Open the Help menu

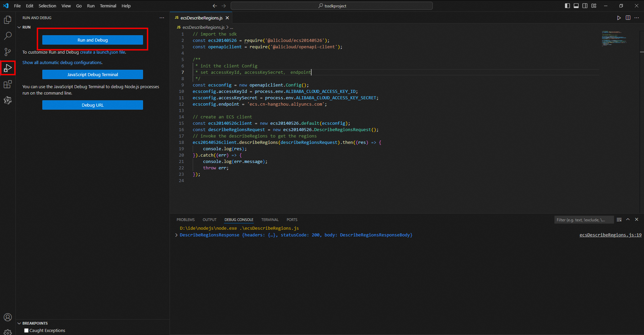(126, 6)
